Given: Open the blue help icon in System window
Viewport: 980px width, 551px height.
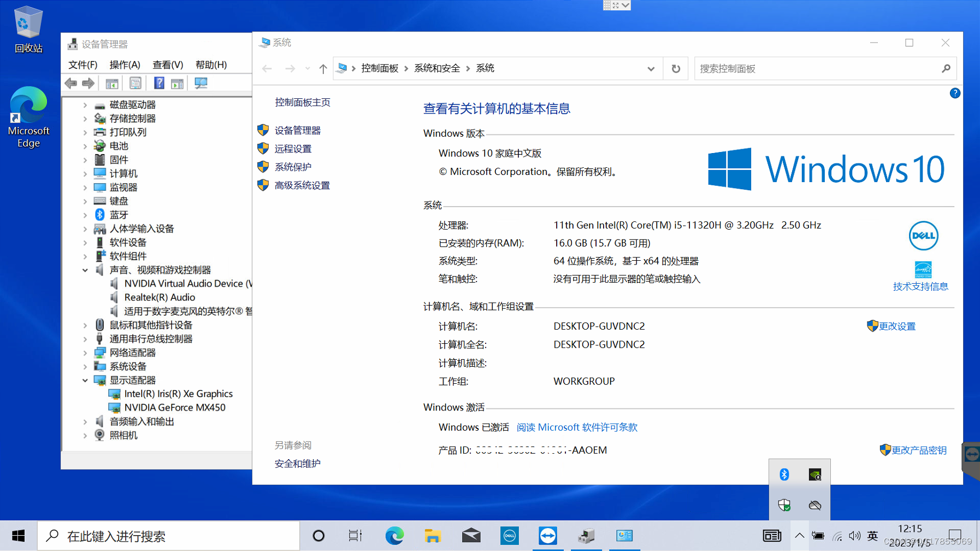Looking at the screenshot, I should [x=954, y=93].
